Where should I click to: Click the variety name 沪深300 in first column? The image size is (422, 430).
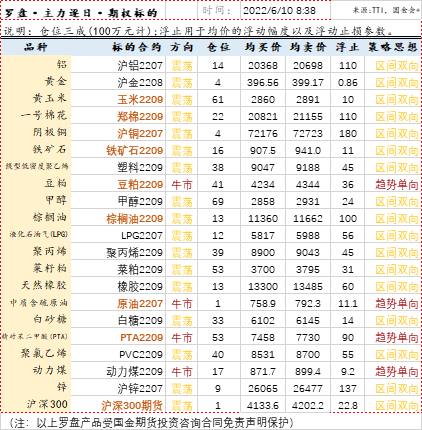(x=47, y=404)
